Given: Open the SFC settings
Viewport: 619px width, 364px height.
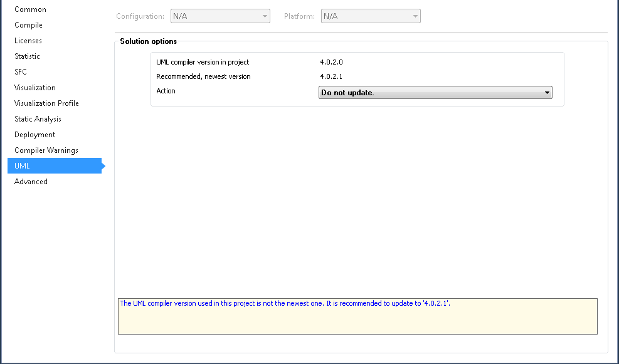Looking at the screenshot, I should pos(21,72).
